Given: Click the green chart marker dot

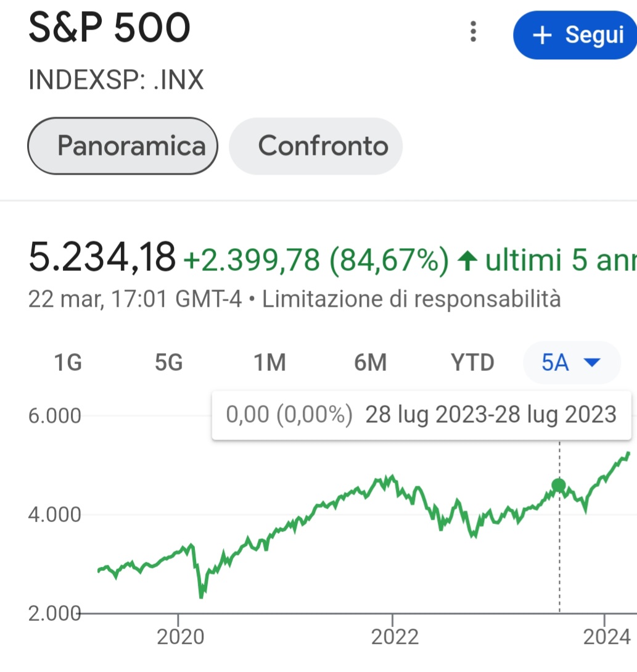Looking at the screenshot, I should click(x=559, y=485).
